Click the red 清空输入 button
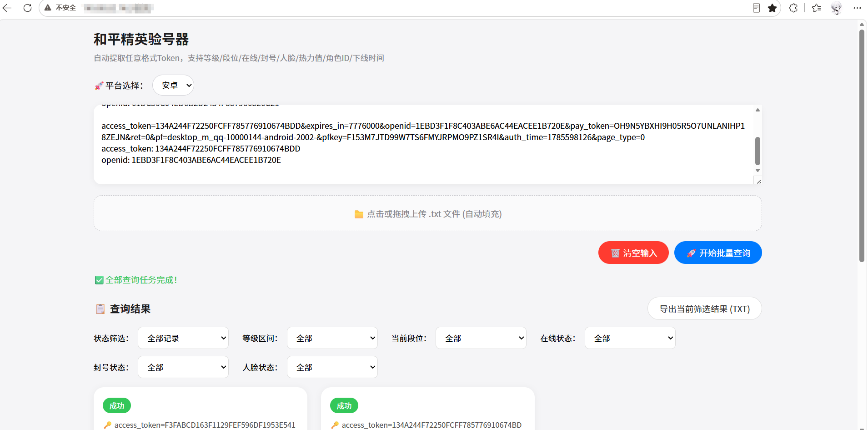 pyautogui.click(x=633, y=253)
